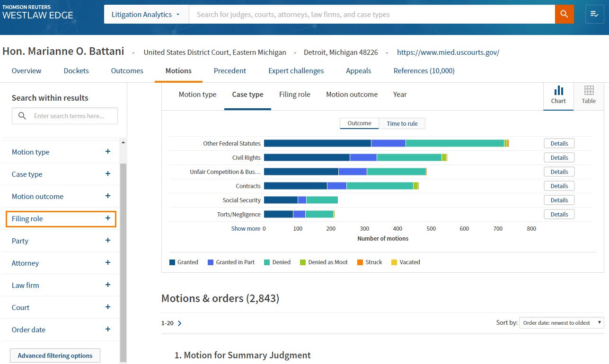Image resolution: width=609 pixels, height=364 pixels.
Task: Go to next results page arrow
Action: coord(180,323)
